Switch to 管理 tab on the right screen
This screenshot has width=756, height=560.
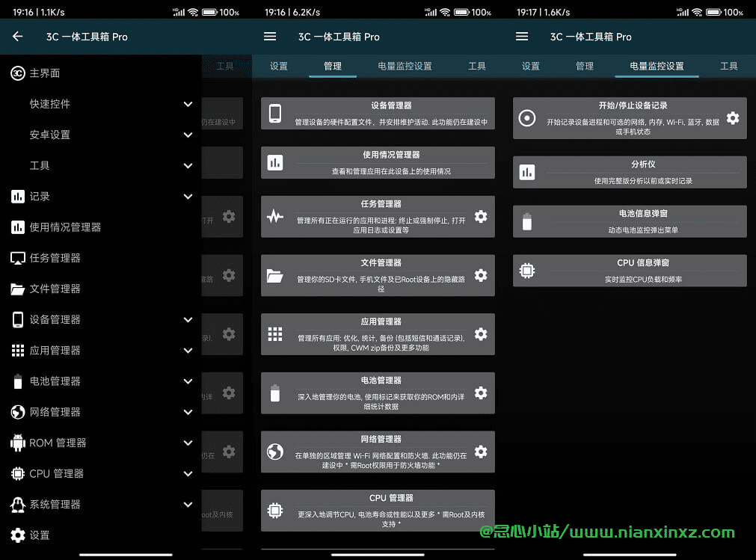pyautogui.click(x=585, y=66)
